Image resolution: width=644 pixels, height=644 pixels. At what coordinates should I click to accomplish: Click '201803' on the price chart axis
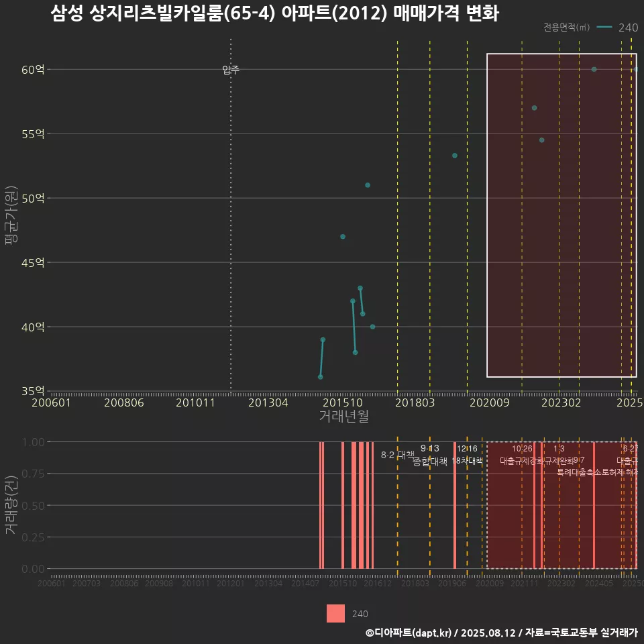415,402
